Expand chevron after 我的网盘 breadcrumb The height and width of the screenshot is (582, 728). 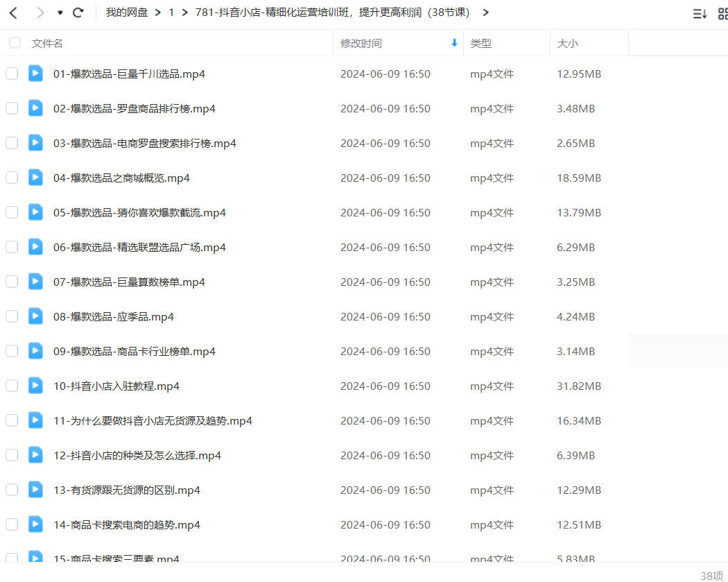coord(158,12)
